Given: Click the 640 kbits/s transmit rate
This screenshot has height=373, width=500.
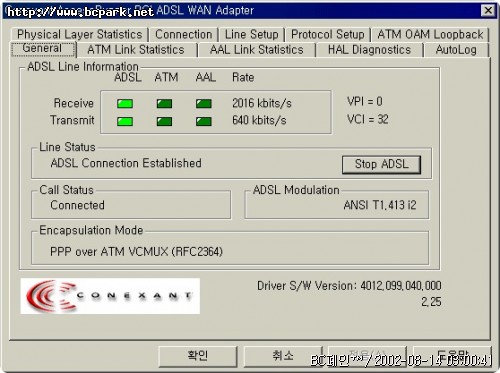Looking at the screenshot, I should point(259,120).
